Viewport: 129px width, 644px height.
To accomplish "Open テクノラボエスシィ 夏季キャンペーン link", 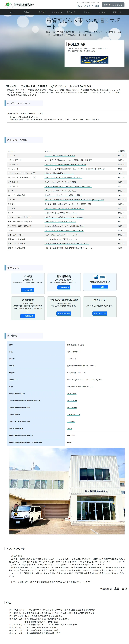I will click(x=61, y=239).
